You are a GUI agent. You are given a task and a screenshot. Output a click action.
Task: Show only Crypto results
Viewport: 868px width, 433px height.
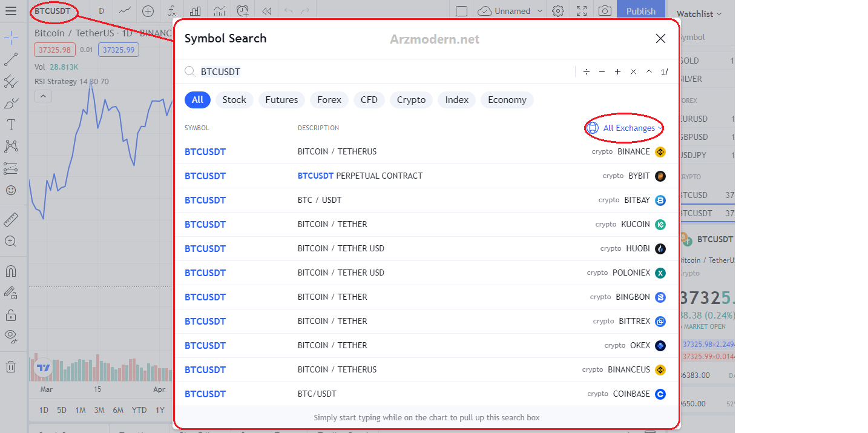(412, 100)
